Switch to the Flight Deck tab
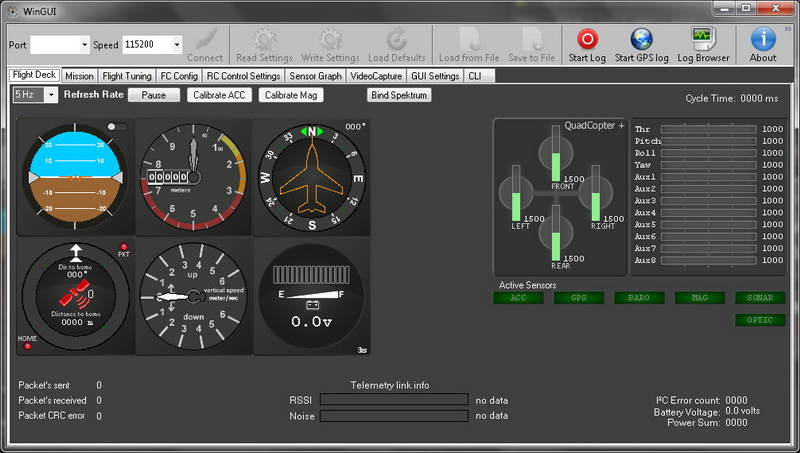Viewport: 800px width, 453px height. [x=34, y=75]
